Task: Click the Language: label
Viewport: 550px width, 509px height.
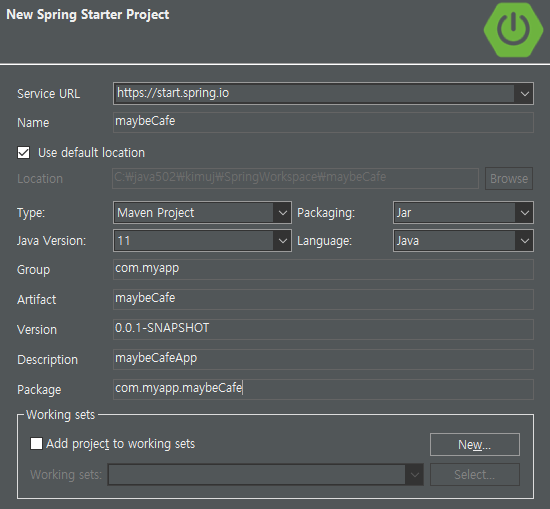Action: [324, 241]
